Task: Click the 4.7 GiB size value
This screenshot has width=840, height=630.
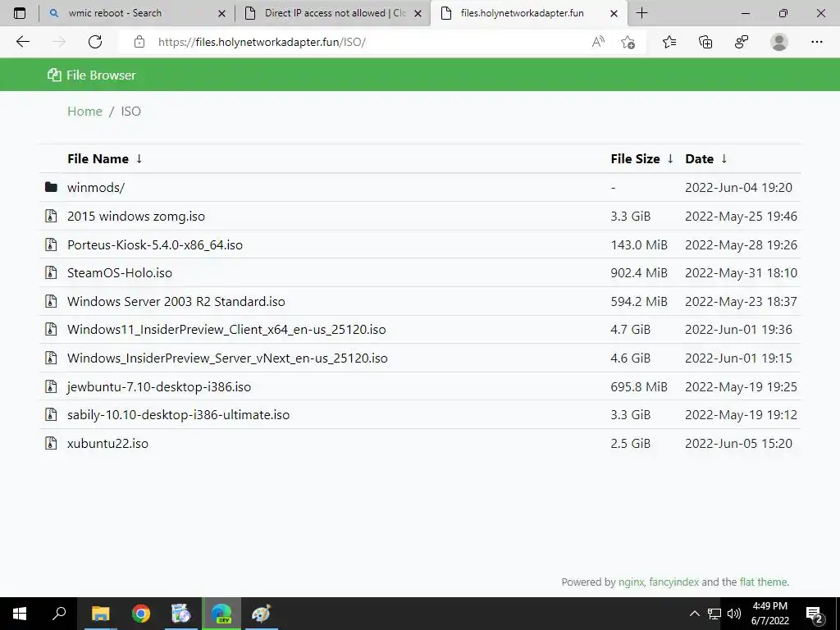Action: tap(631, 330)
